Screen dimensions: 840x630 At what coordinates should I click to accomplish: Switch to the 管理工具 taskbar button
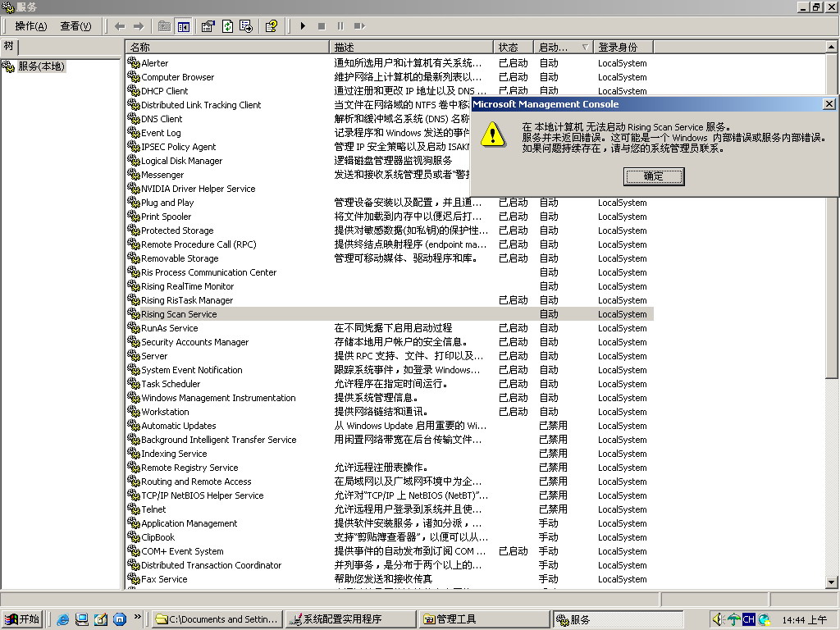click(x=484, y=619)
